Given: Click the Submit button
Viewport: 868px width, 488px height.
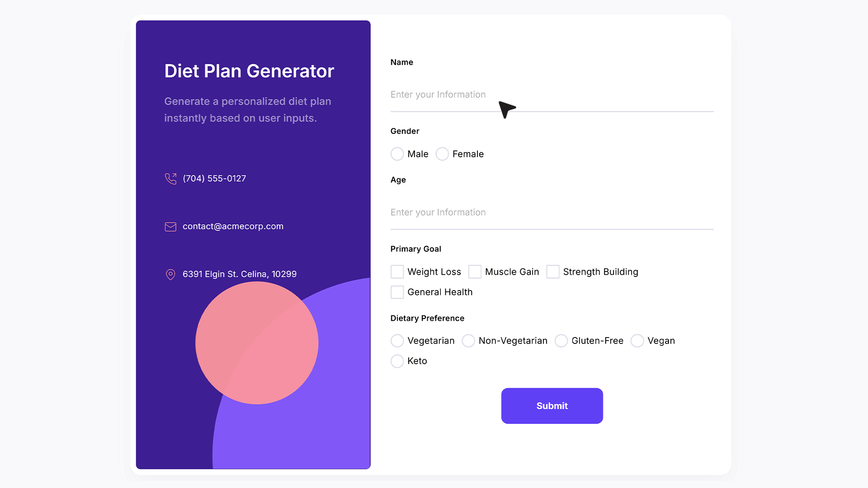Looking at the screenshot, I should click(552, 406).
